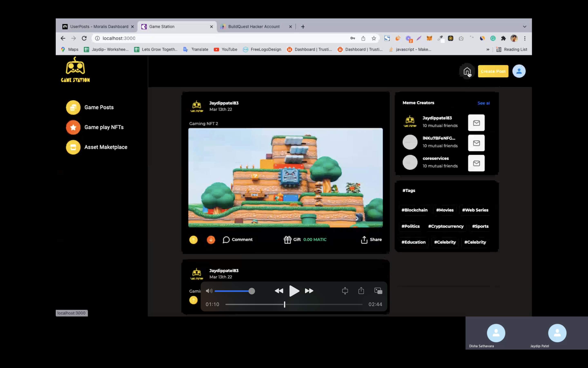This screenshot has height=368, width=588.
Task: Open the tab search dropdown arrow
Action: point(525,27)
